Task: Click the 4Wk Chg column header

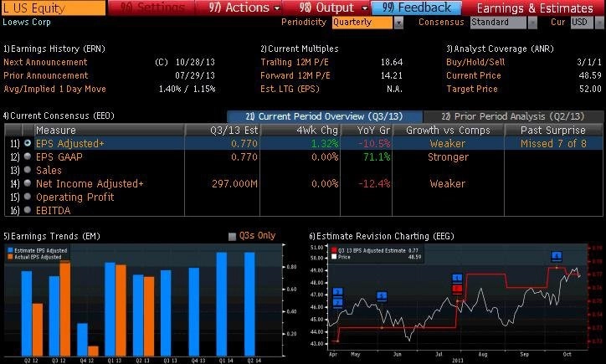Action: pyautogui.click(x=300, y=131)
